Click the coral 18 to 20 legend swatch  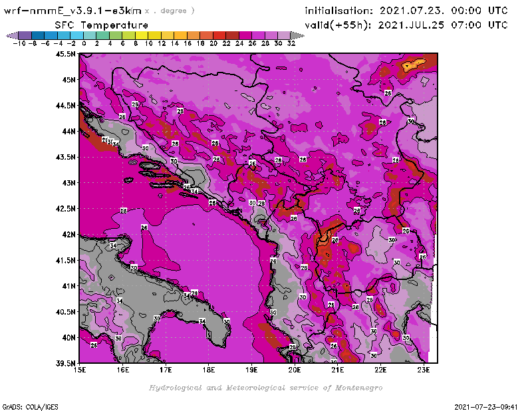[x=206, y=35]
